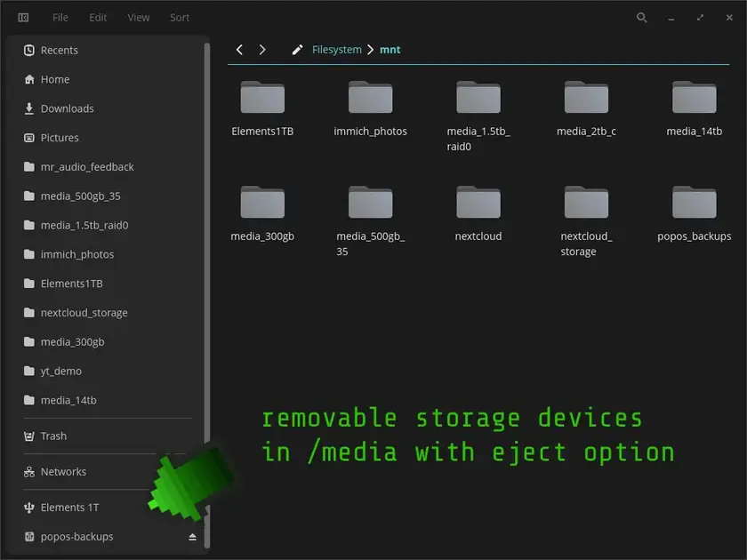Open the nextcloud folder icon

478,202
